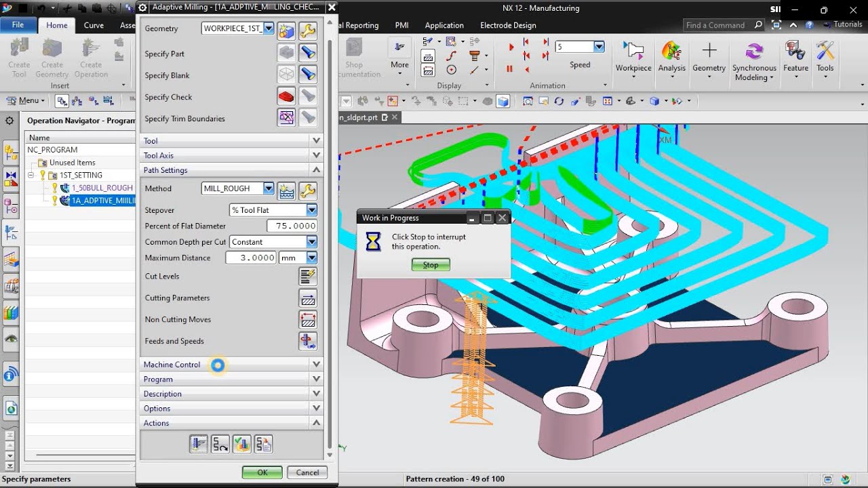Click the Specify Trim Boundaries select icon
Screen dimensions: 868x488
(287, 118)
